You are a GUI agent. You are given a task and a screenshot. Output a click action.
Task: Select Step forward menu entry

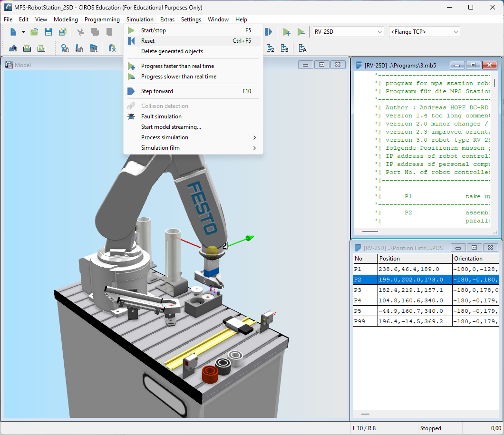click(x=193, y=91)
